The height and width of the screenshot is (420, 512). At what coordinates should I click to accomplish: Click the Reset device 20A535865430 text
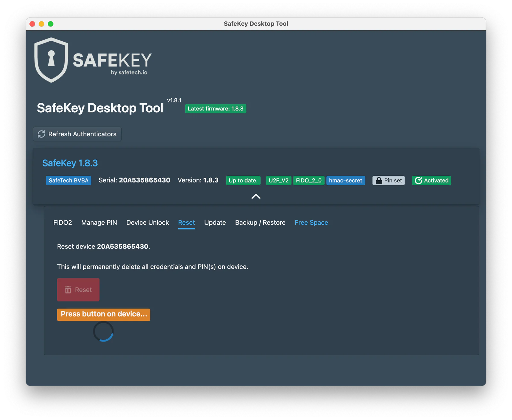pyautogui.click(x=104, y=246)
